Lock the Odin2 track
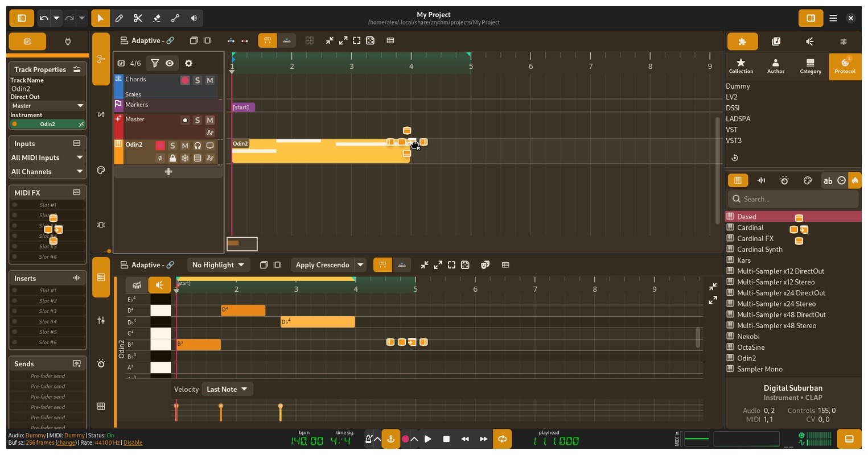This screenshot has width=868, height=455. pyautogui.click(x=172, y=158)
